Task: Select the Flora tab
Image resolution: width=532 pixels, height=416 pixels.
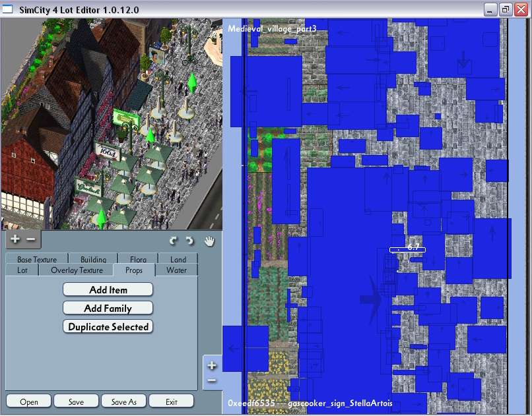Action: [x=138, y=259]
